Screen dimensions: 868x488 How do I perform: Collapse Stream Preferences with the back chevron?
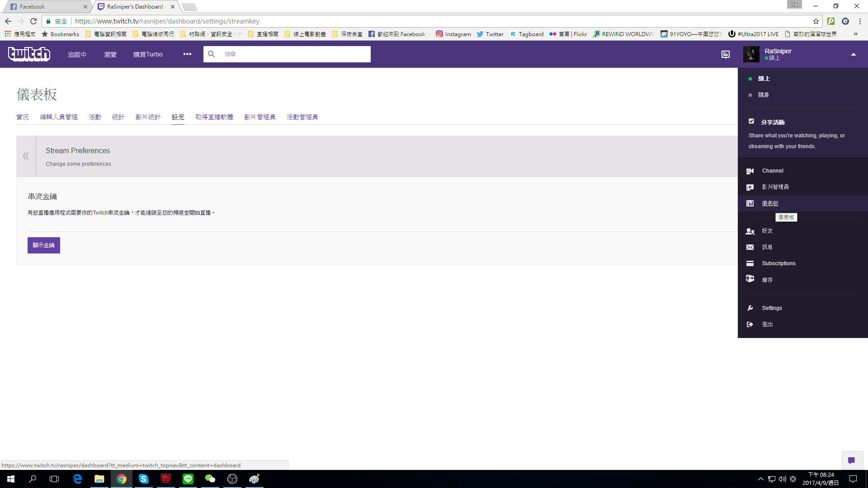click(x=26, y=156)
